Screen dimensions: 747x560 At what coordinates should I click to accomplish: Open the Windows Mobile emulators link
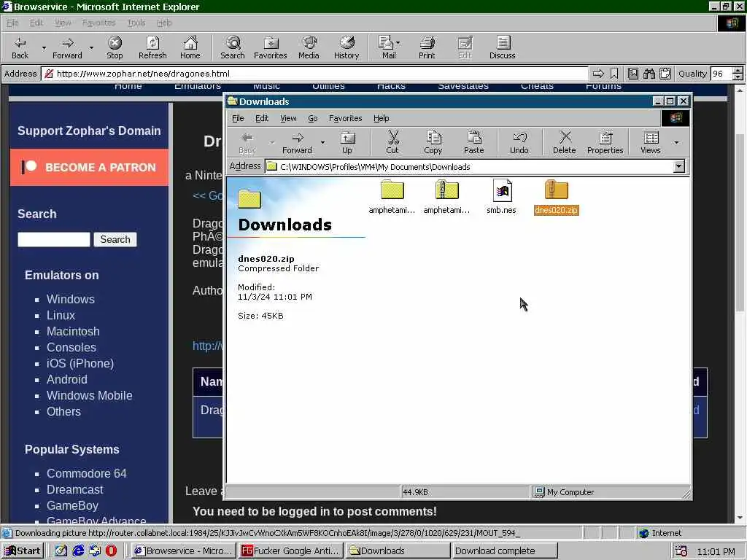pyautogui.click(x=90, y=395)
